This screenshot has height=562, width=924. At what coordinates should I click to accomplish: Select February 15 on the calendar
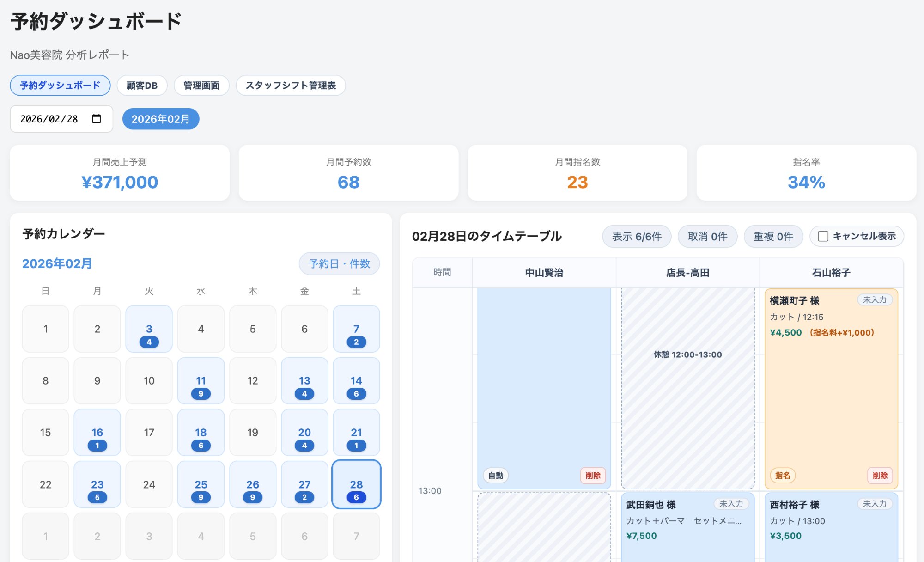pos(45,433)
